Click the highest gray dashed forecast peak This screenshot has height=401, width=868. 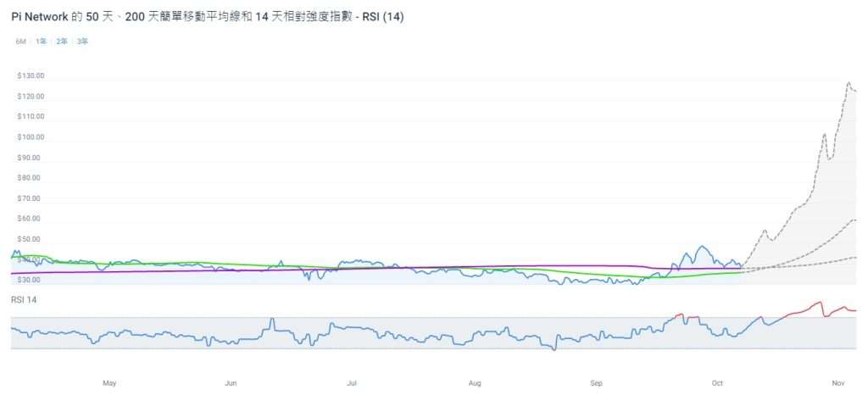coord(848,82)
